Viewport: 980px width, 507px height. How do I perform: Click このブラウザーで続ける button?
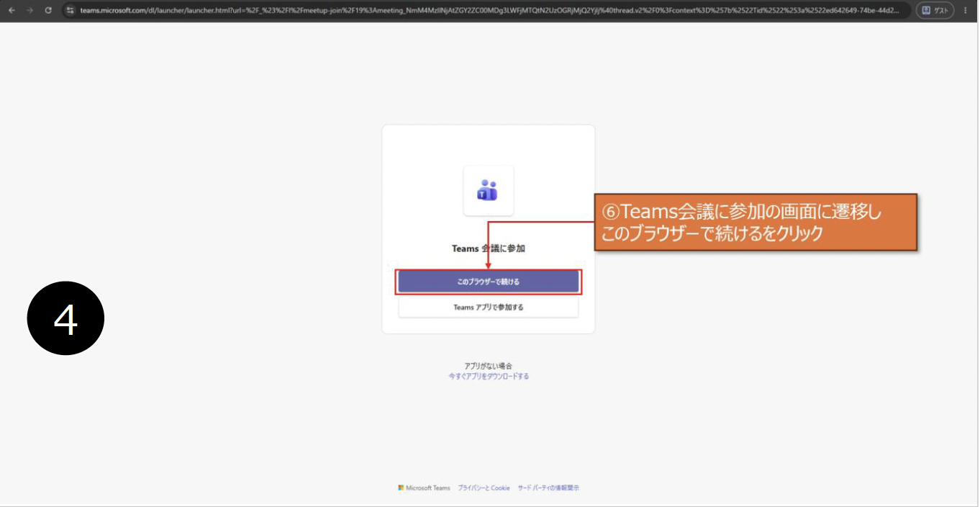click(x=489, y=282)
